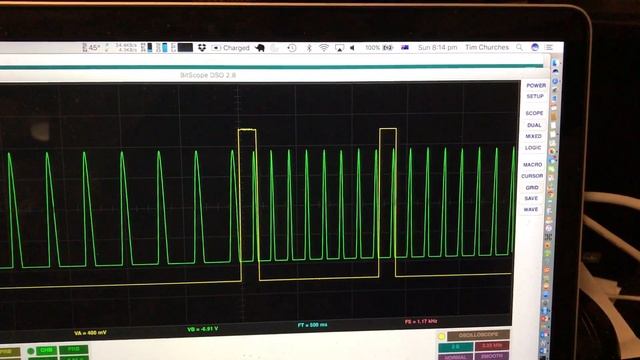The width and height of the screenshot is (640, 360).
Task: Click the volume speaker icon
Action: [353, 48]
